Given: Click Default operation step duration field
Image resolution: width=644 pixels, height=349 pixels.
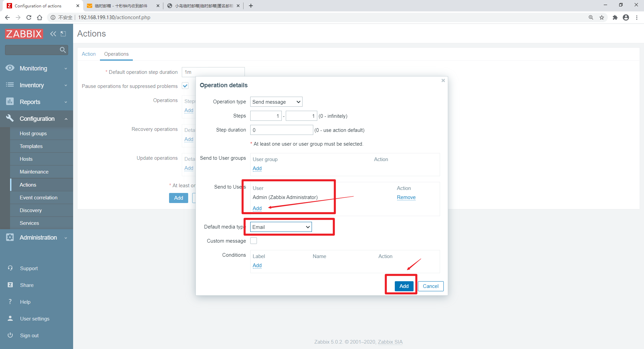Looking at the screenshot, I should (x=213, y=72).
